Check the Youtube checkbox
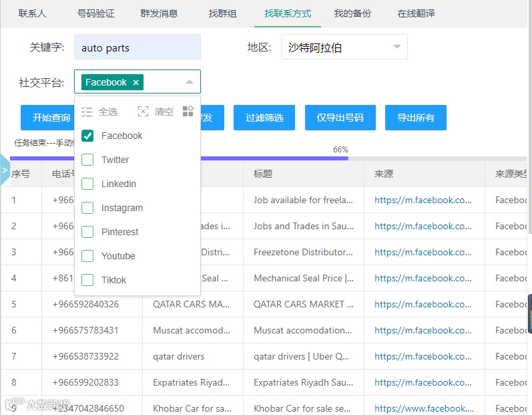This screenshot has height=415, width=532. pos(87,256)
